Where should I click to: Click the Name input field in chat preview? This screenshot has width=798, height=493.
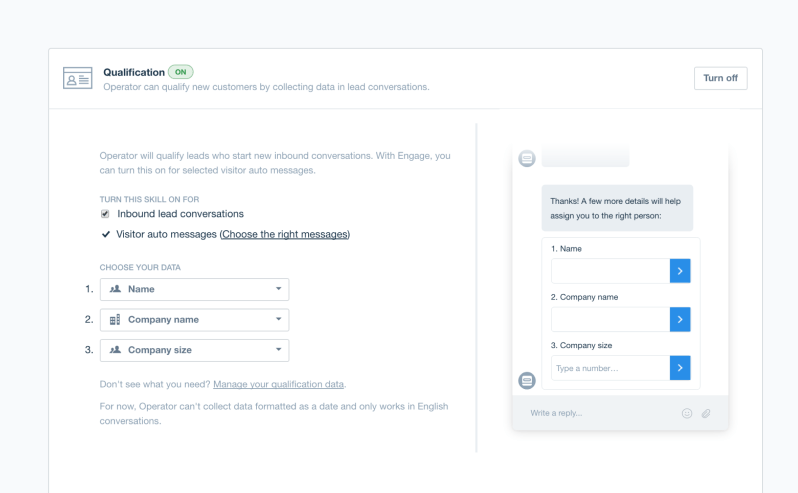point(610,271)
